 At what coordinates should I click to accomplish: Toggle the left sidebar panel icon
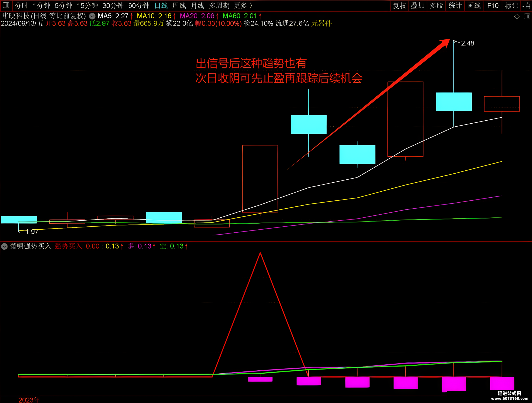(x=6, y=5)
